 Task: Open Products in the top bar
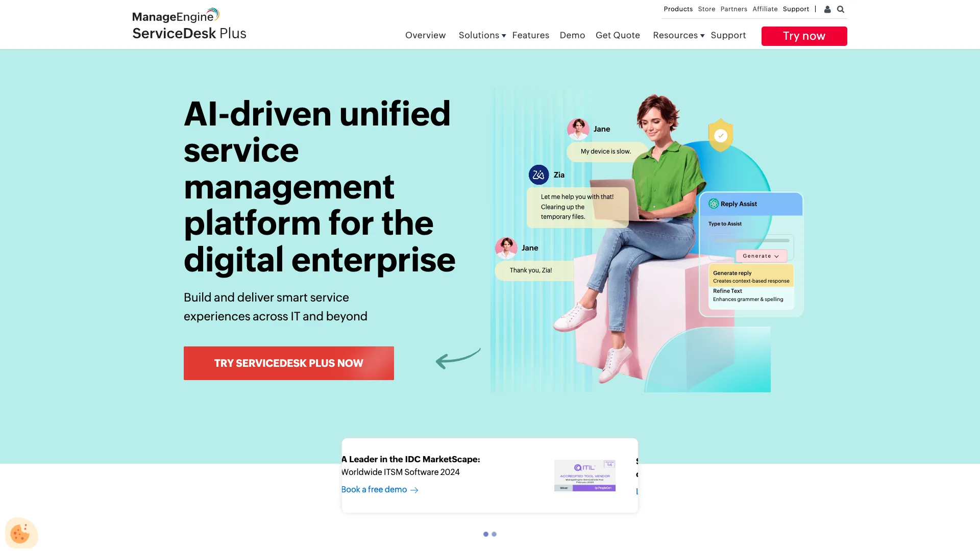pos(678,9)
